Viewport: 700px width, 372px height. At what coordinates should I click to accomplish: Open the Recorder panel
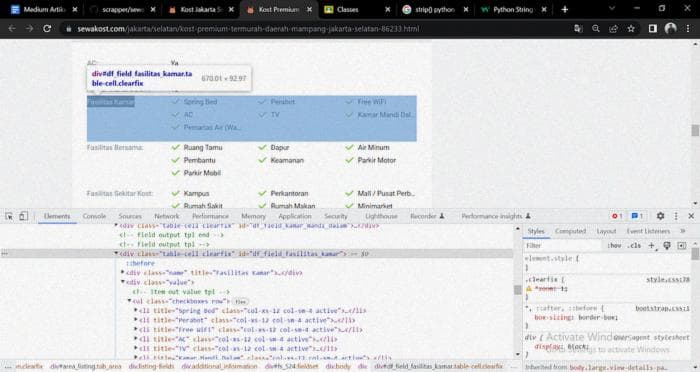pos(427,216)
